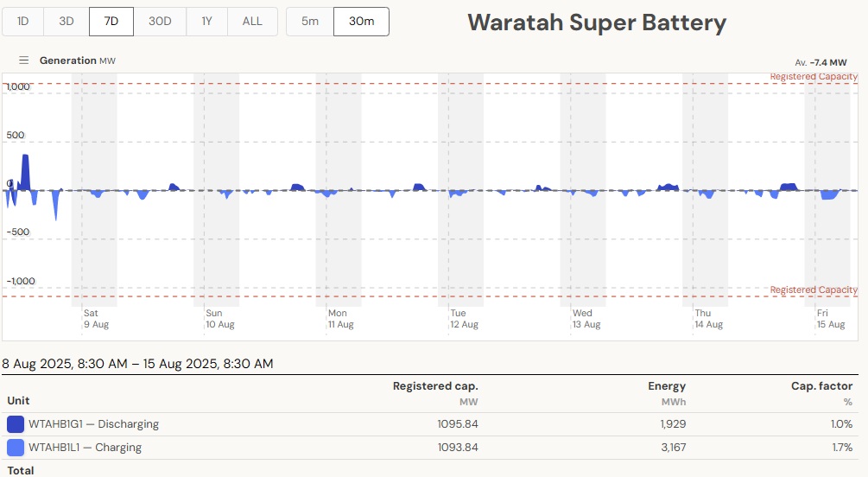Viewport: 868px width, 477px height.
Task: Click the Wed 13 Aug axis marker
Action: tap(586, 319)
